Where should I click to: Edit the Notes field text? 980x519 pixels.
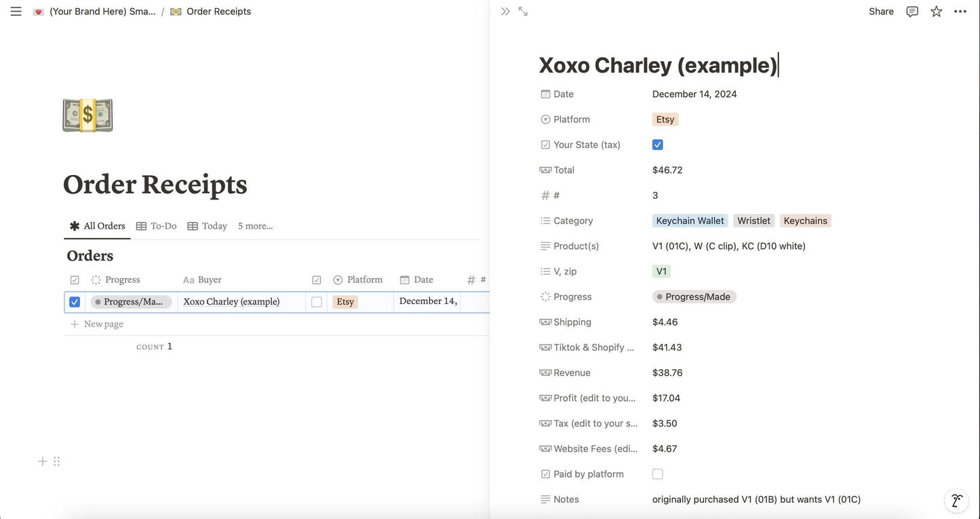[x=756, y=499]
